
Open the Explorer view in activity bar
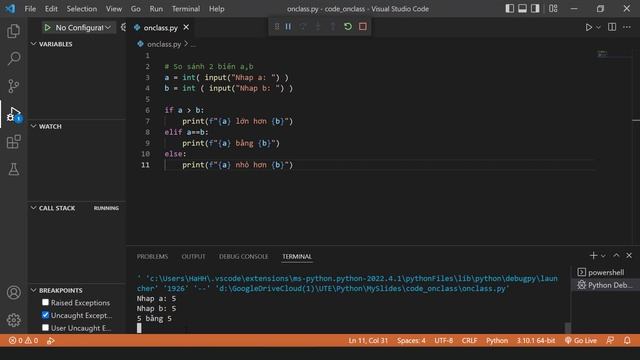click(13, 31)
